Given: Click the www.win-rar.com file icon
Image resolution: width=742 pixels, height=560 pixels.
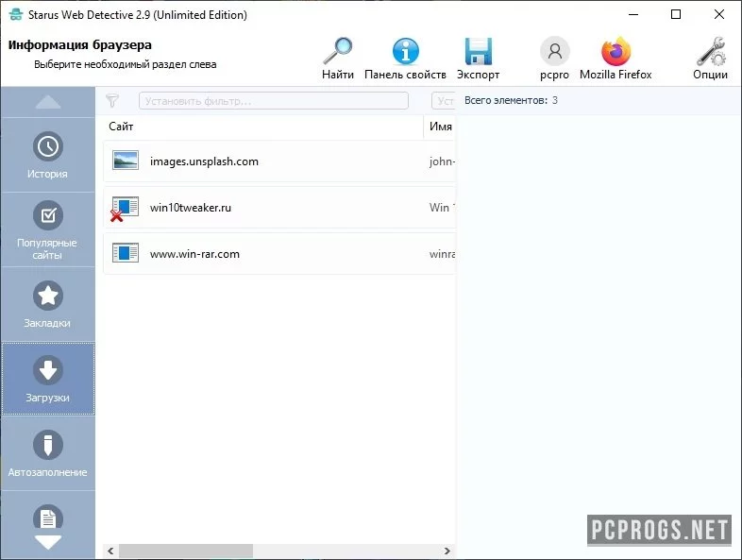Looking at the screenshot, I should [126, 253].
